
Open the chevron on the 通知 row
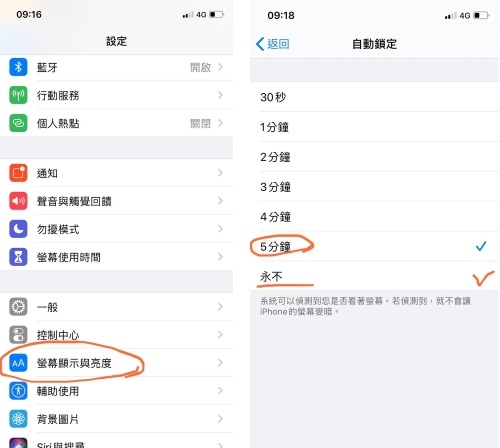[220, 173]
